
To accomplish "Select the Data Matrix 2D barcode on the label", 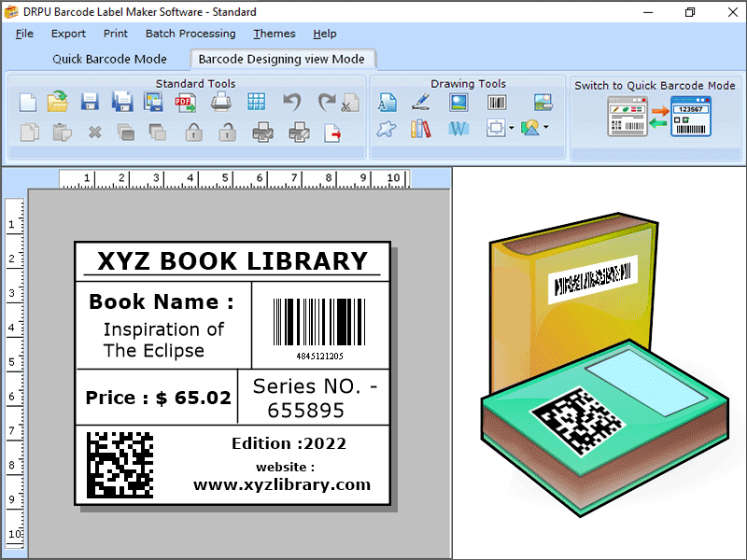I will pos(120,465).
